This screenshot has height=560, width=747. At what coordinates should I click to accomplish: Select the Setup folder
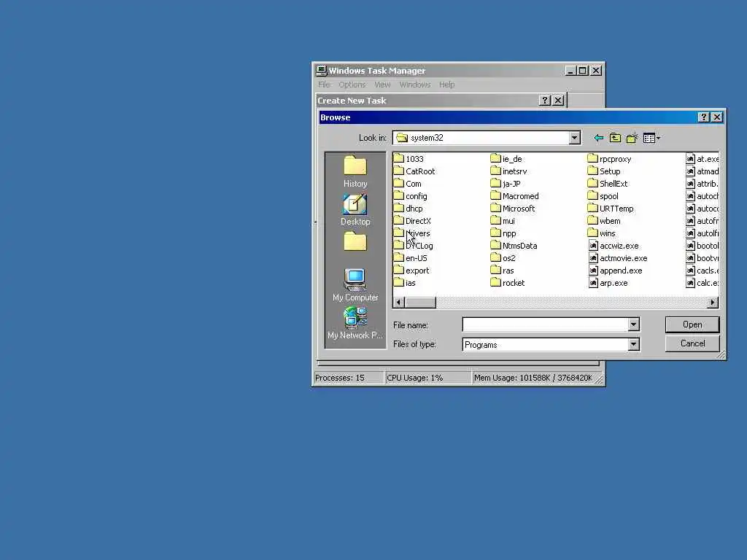click(x=604, y=171)
